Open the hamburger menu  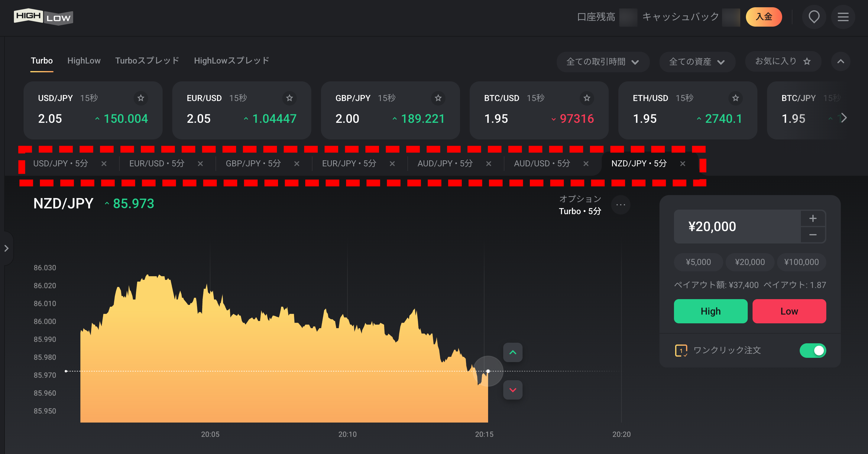coord(843,17)
